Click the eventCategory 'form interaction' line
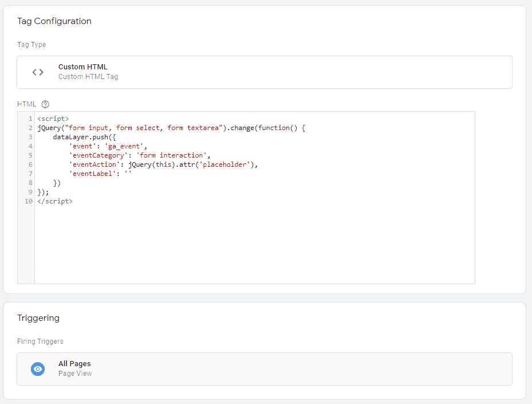532x404 pixels. tap(140, 155)
